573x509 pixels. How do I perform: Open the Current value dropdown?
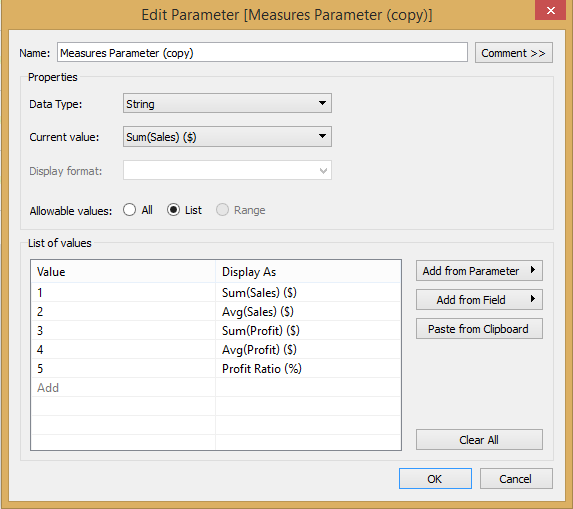coord(227,137)
